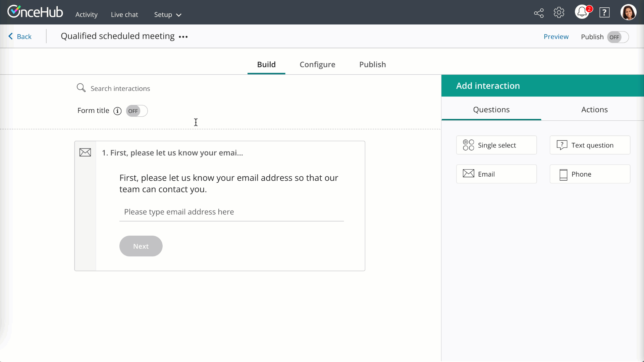
Task: Add a Text question interaction
Action: (x=590, y=145)
